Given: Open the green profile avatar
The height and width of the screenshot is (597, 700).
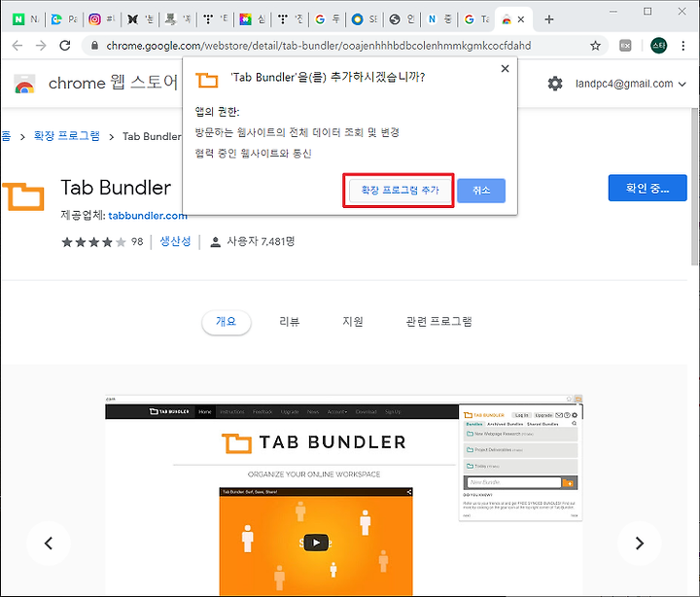Looking at the screenshot, I should click(659, 46).
